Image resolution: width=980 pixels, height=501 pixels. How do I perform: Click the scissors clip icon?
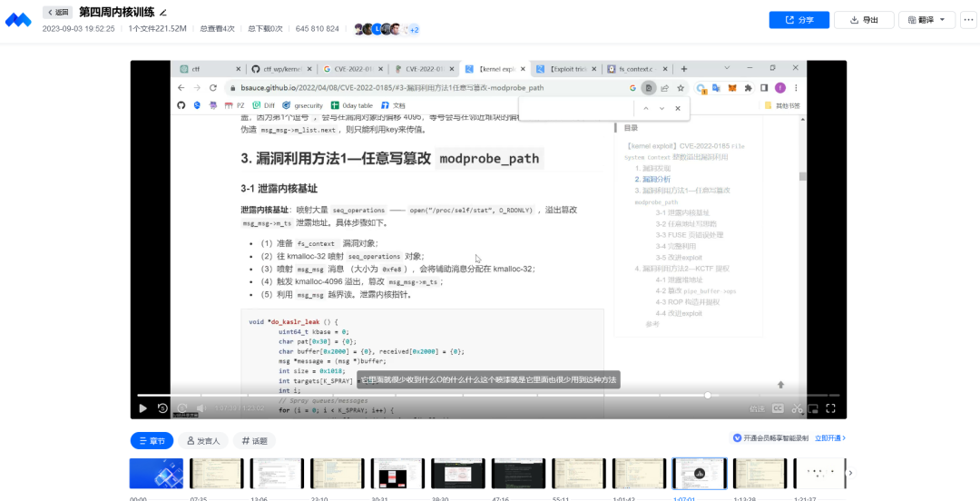pos(797,408)
